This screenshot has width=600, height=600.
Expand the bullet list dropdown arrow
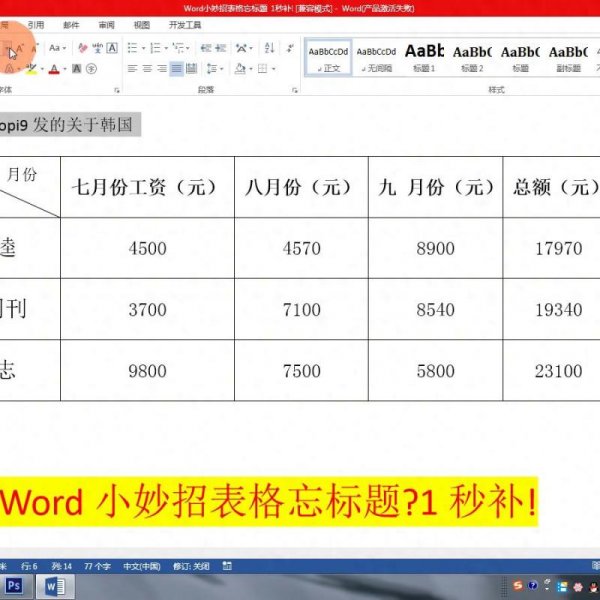[x=144, y=47]
